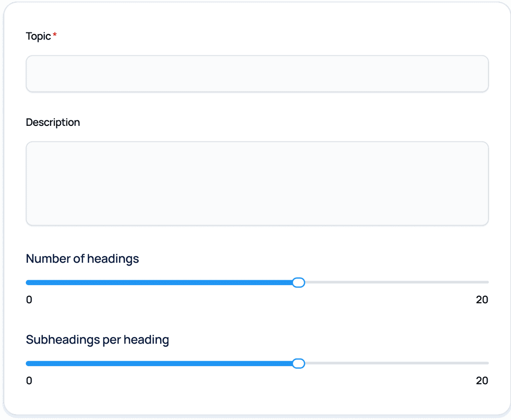Click the blue filled Subheadings per heading track
The width and height of the screenshot is (511, 420).
(160, 364)
